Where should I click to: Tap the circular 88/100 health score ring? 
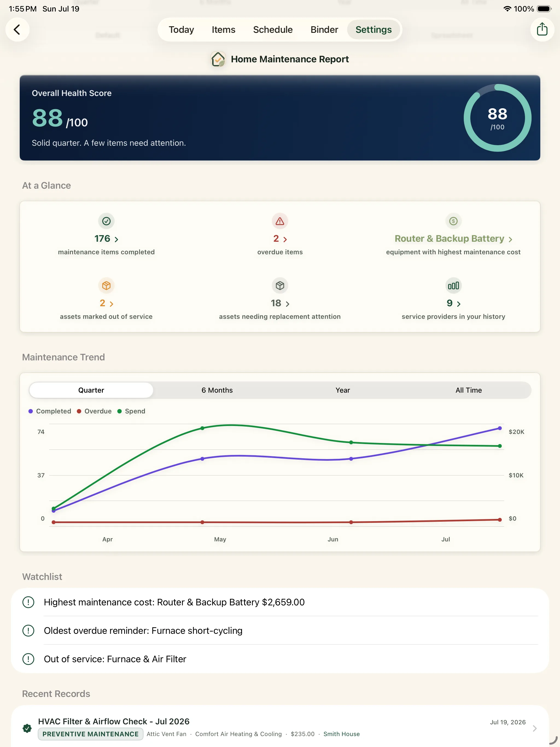(x=497, y=118)
